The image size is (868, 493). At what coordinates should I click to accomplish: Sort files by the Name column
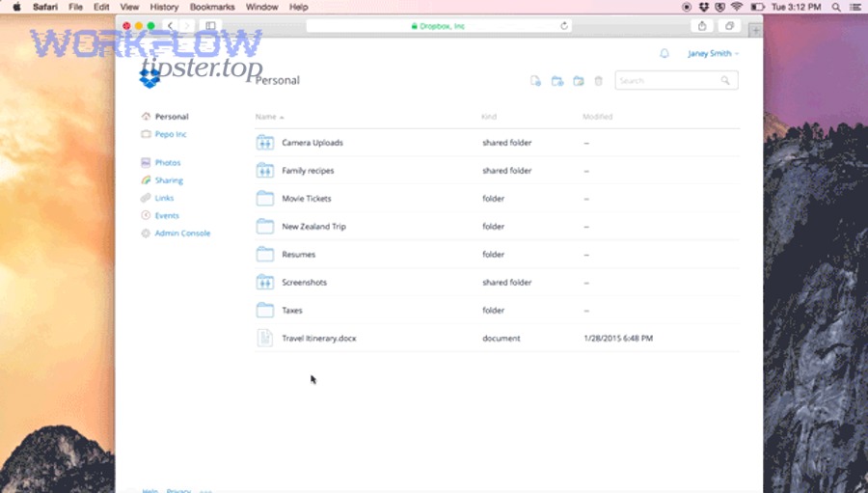[x=266, y=117]
